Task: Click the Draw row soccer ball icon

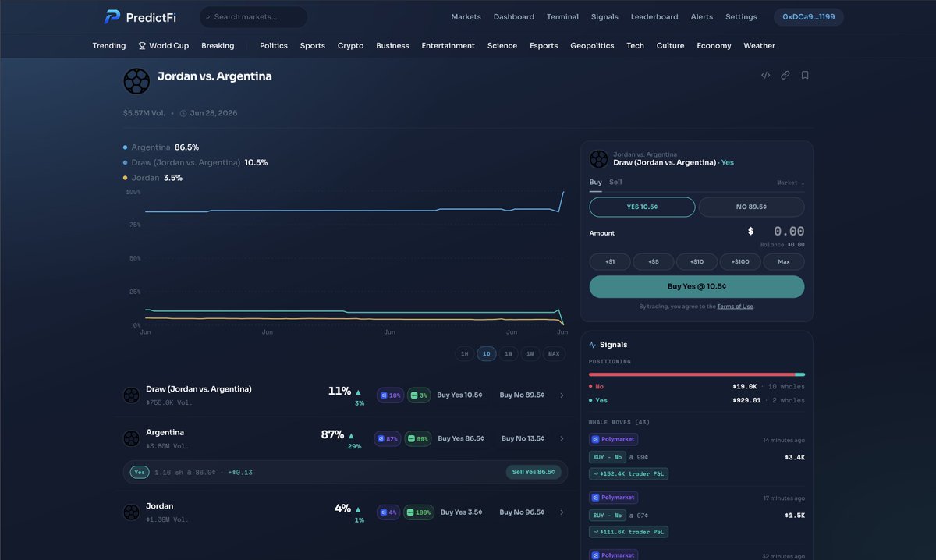Action: click(131, 395)
